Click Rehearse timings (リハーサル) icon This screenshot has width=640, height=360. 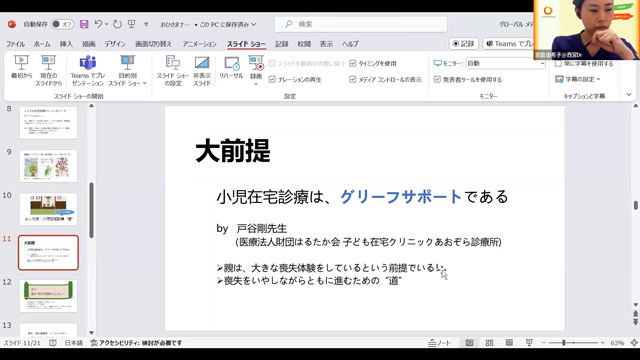tap(231, 63)
